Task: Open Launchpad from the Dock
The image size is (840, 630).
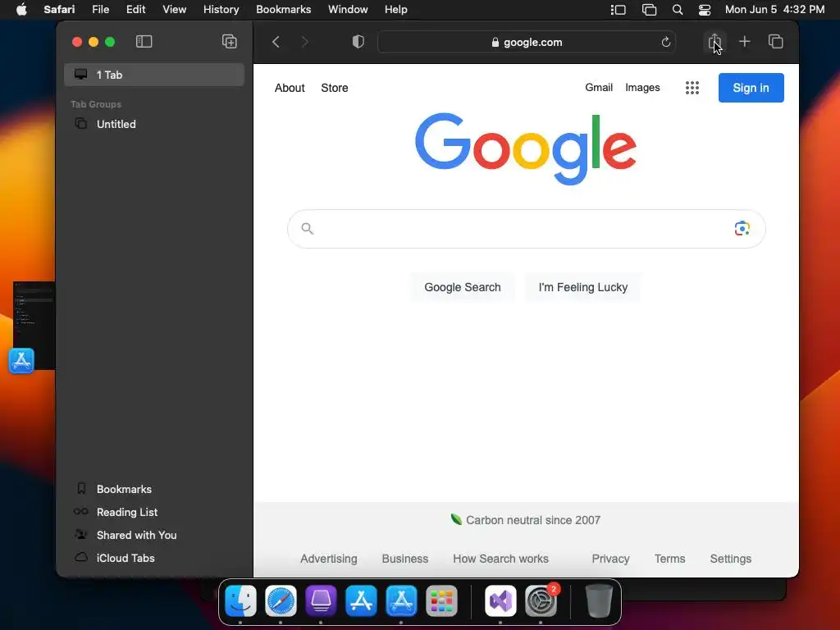Action: click(x=441, y=600)
